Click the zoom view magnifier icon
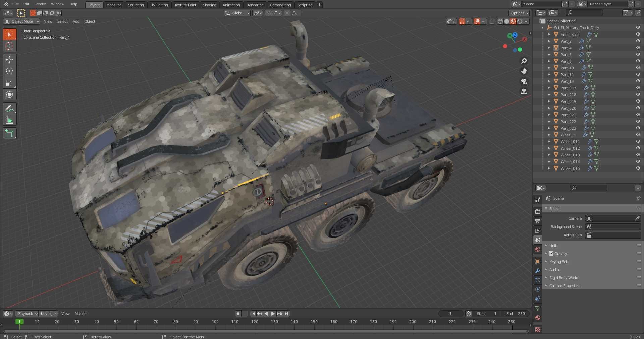644x339 pixels. click(x=524, y=61)
